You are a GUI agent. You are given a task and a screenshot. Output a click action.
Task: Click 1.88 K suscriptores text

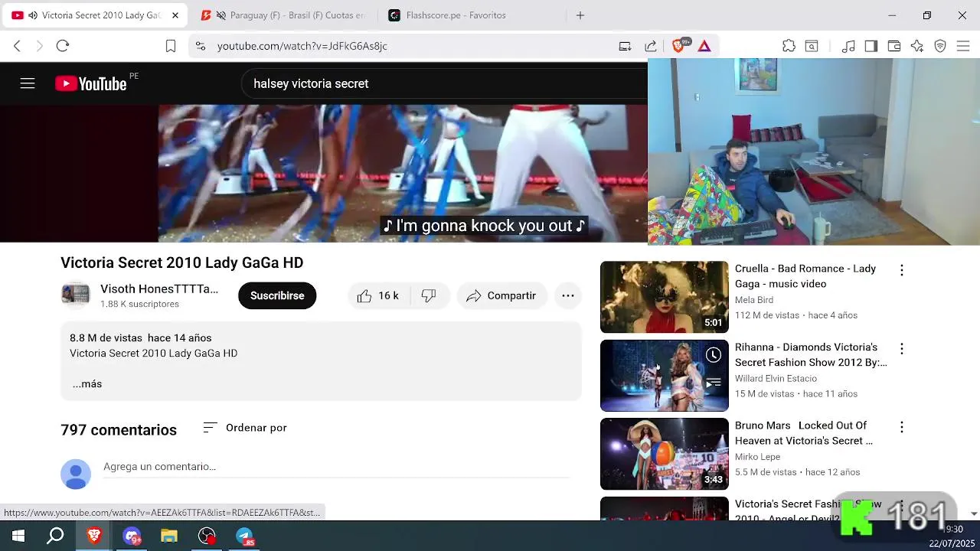coord(139,304)
